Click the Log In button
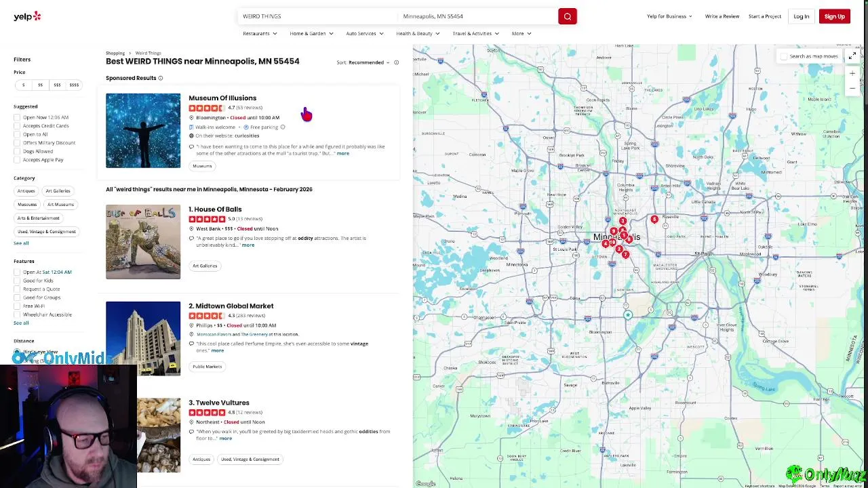868x488 pixels. click(x=802, y=16)
